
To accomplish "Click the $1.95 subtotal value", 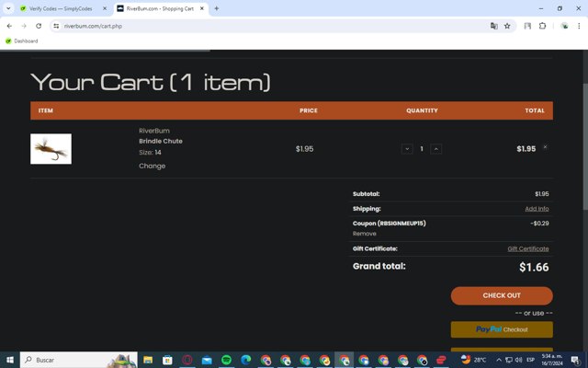I will tap(542, 194).
